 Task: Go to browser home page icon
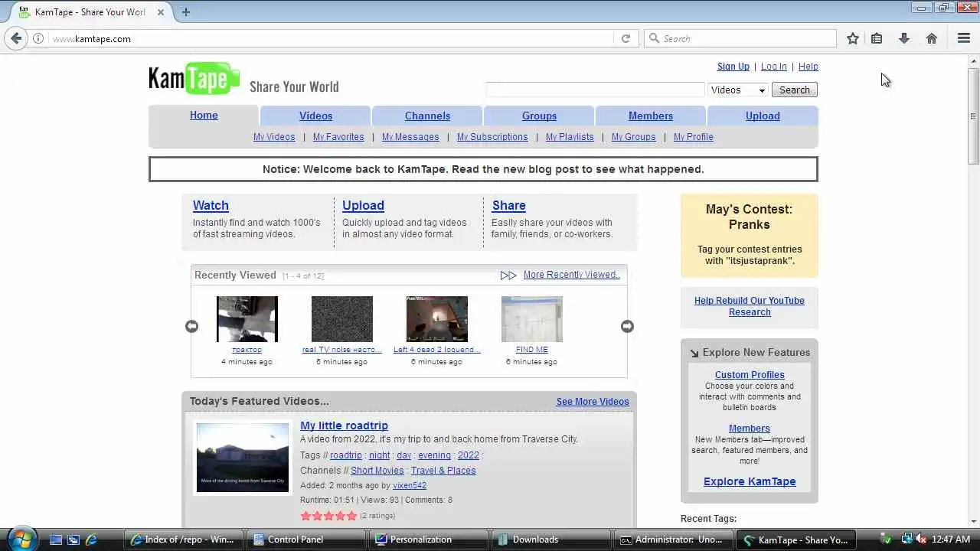click(x=932, y=38)
